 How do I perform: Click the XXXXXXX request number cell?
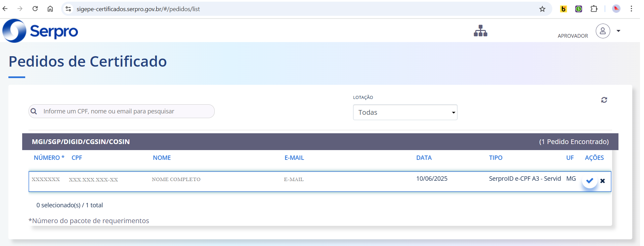tap(46, 179)
